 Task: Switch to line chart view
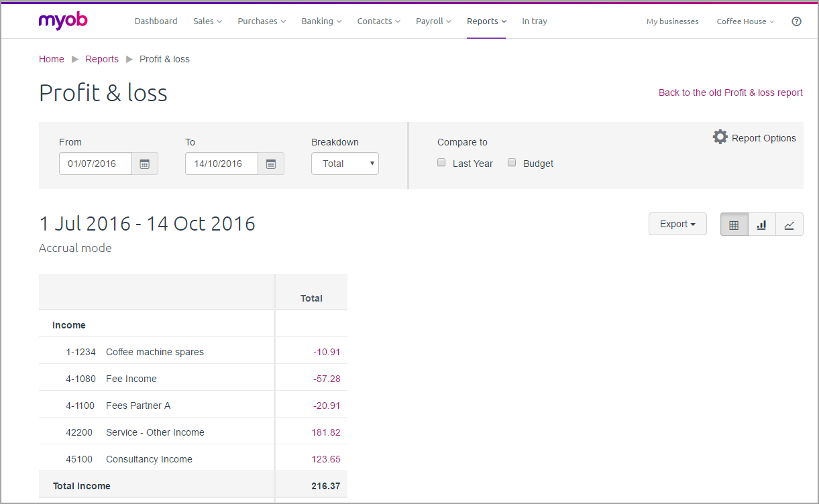(x=789, y=224)
